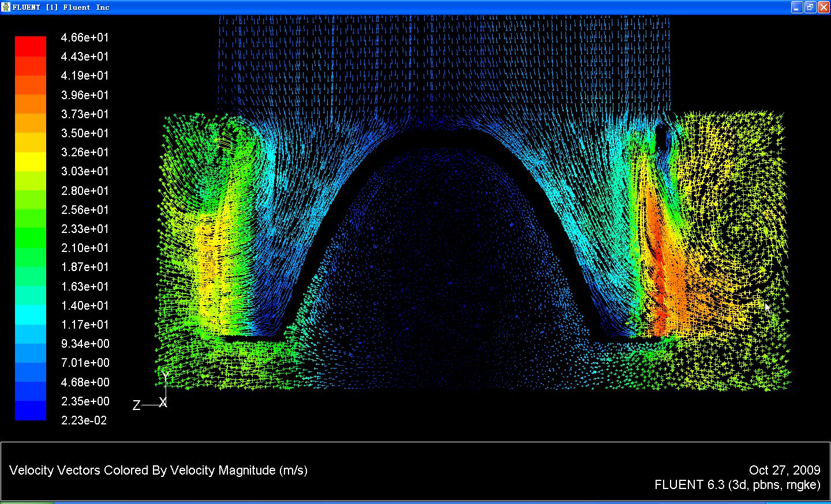Click the legend value 1.63e+01
831x504 pixels.
tap(85, 287)
